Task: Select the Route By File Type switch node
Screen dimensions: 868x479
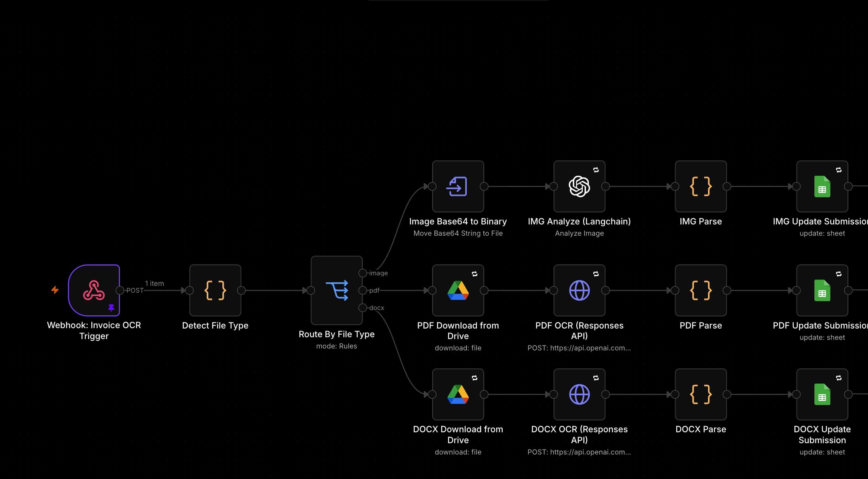Action: pos(337,290)
